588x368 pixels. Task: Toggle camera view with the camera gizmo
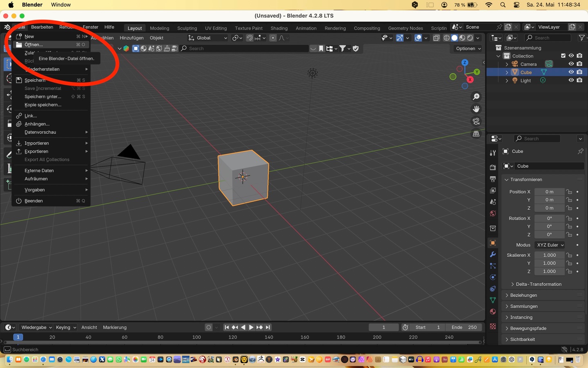click(x=476, y=121)
